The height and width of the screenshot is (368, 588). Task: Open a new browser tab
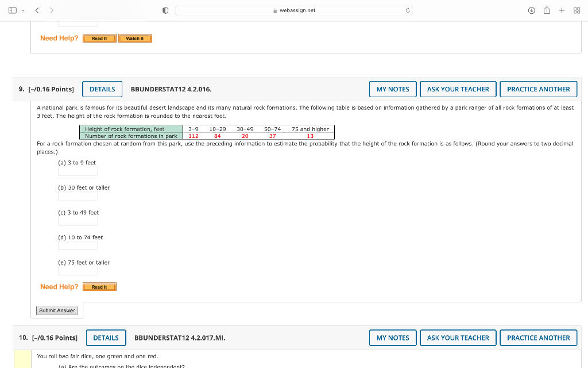[562, 10]
